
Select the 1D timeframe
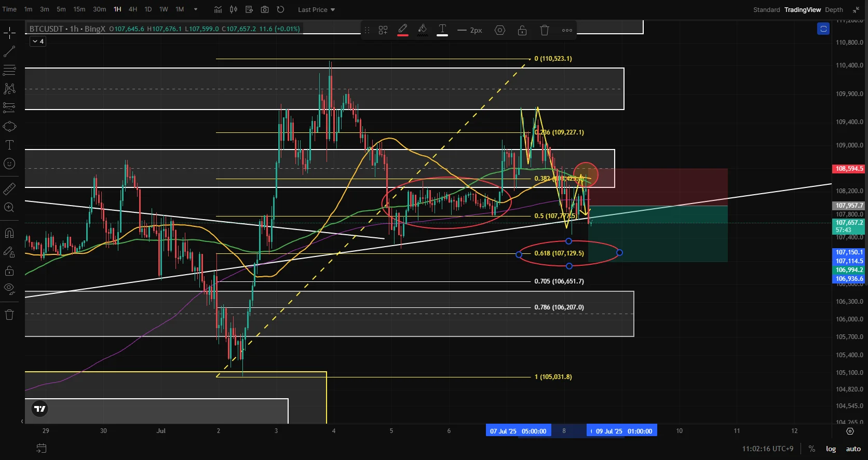[148, 9]
